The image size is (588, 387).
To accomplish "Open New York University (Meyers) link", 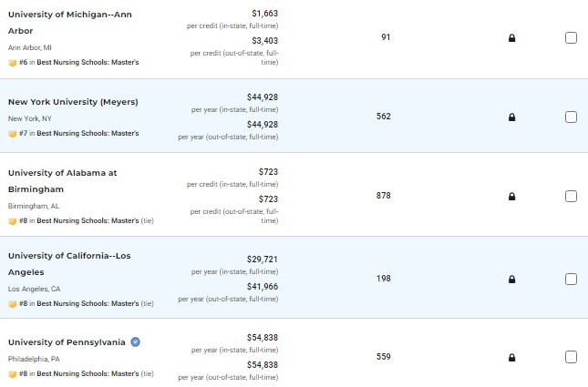I will pyautogui.click(x=73, y=101).
